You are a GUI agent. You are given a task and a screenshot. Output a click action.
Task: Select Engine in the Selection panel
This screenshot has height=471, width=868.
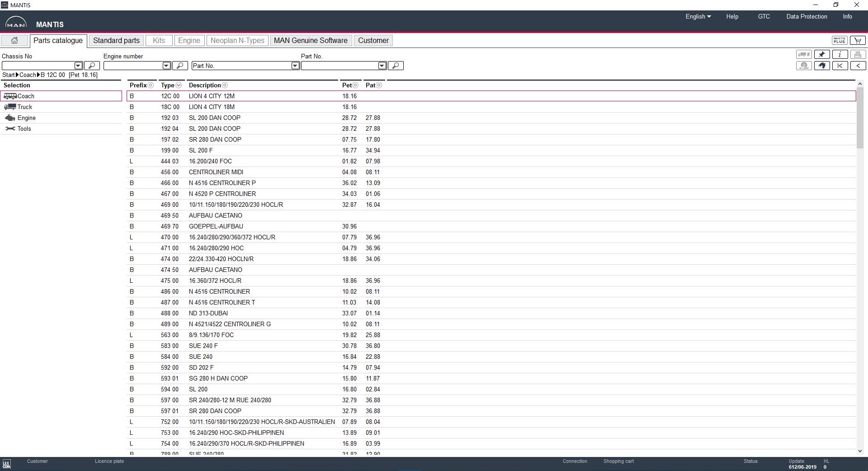61,118
